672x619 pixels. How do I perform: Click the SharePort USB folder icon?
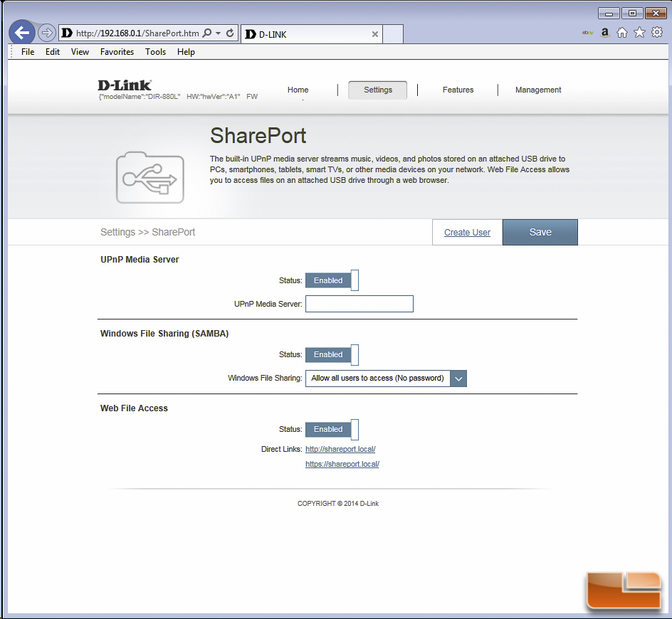tap(150, 177)
